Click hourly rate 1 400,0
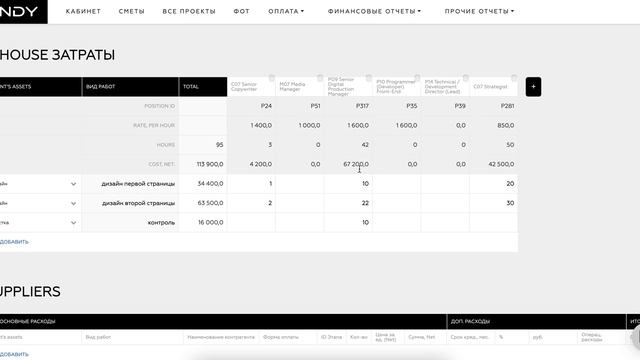Image resolution: width=640 pixels, height=360 pixels. tap(261, 125)
